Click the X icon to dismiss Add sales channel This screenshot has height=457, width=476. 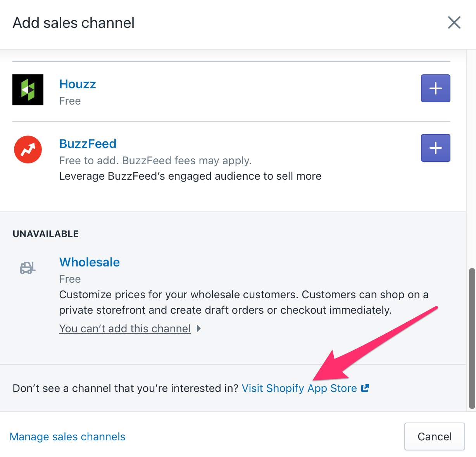(x=454, y=22)
